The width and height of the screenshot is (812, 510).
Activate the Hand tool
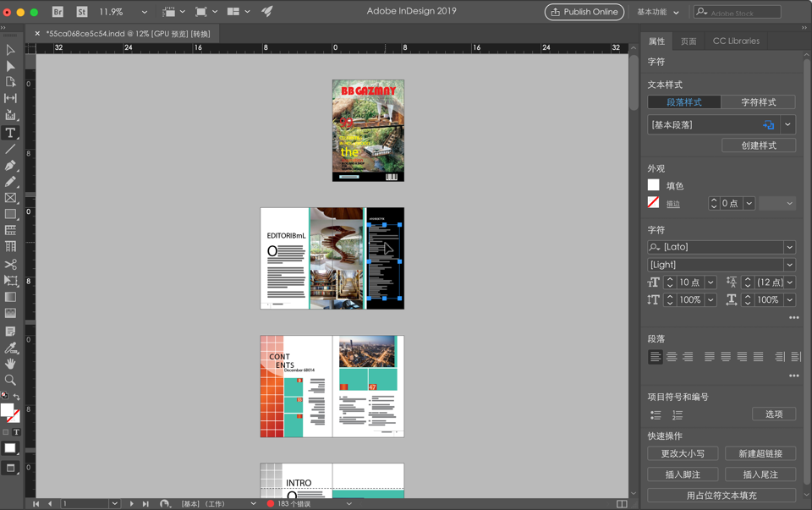[x=11, y=364]
